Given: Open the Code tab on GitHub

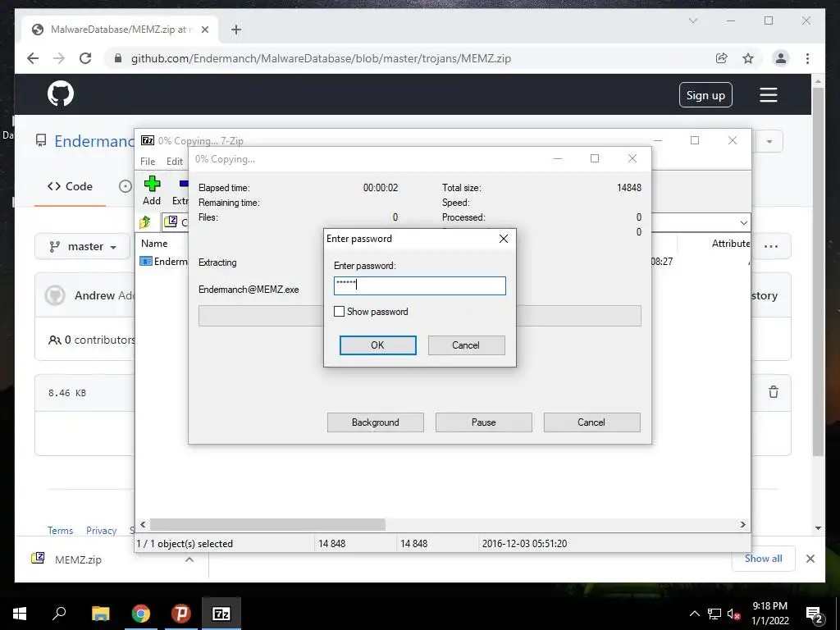Looking at the screenshot, I should 71,186.
